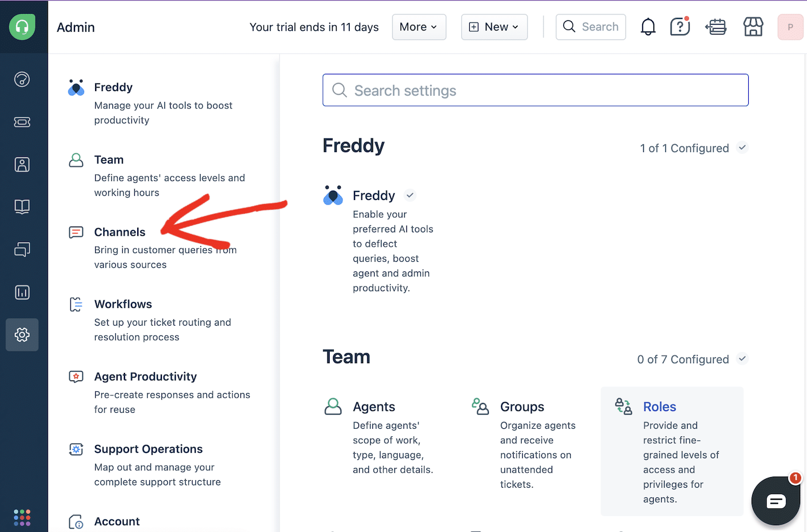Open Roles under the Team section
Viewport: 807px width, 532px height.
[x=659, y=406]
